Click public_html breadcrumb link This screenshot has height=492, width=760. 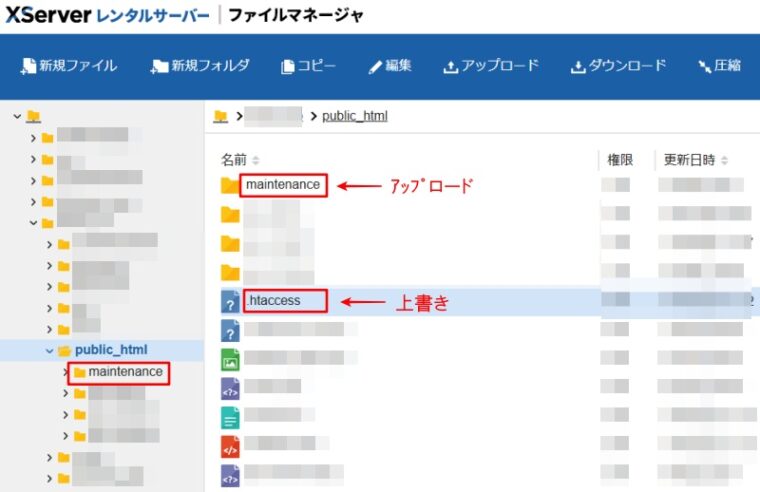(355, 116)
